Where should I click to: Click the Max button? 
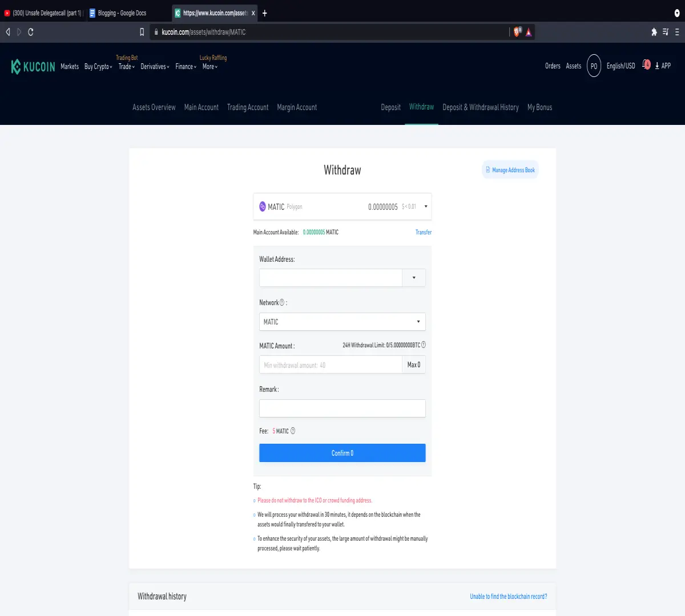pyautogui.click(x=414, y=364)
